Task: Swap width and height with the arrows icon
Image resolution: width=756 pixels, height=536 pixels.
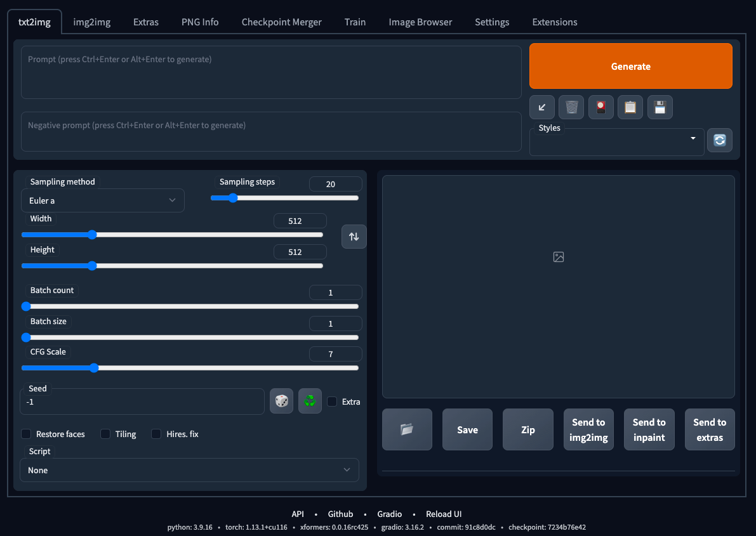Action: [354, 237]
